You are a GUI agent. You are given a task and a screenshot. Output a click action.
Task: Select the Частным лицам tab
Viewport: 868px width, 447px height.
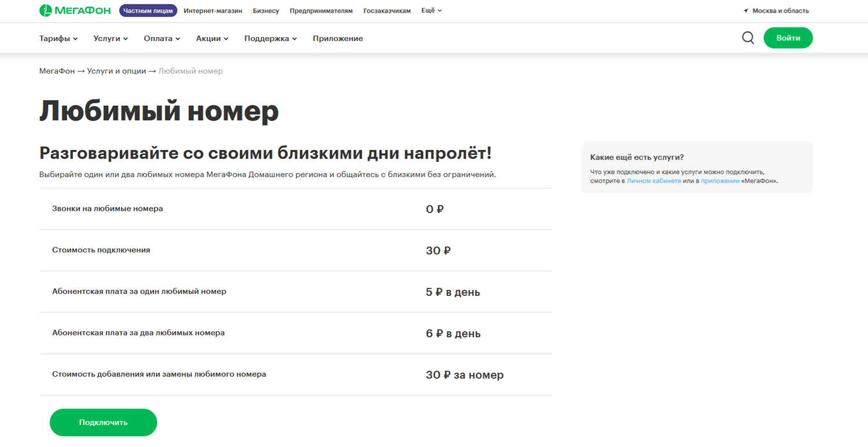coord(148,10)
